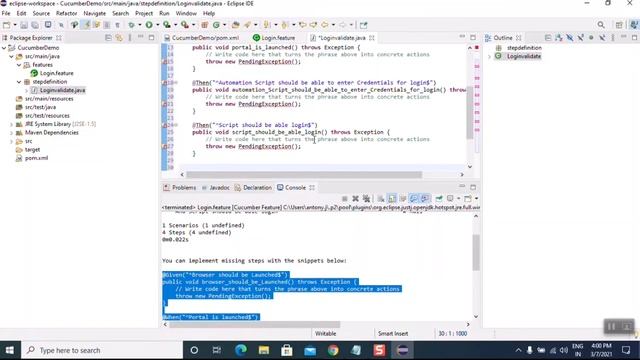The image size is (640, 360).
Task: Click the Save All toolbar icon
Action: (35, 25)
